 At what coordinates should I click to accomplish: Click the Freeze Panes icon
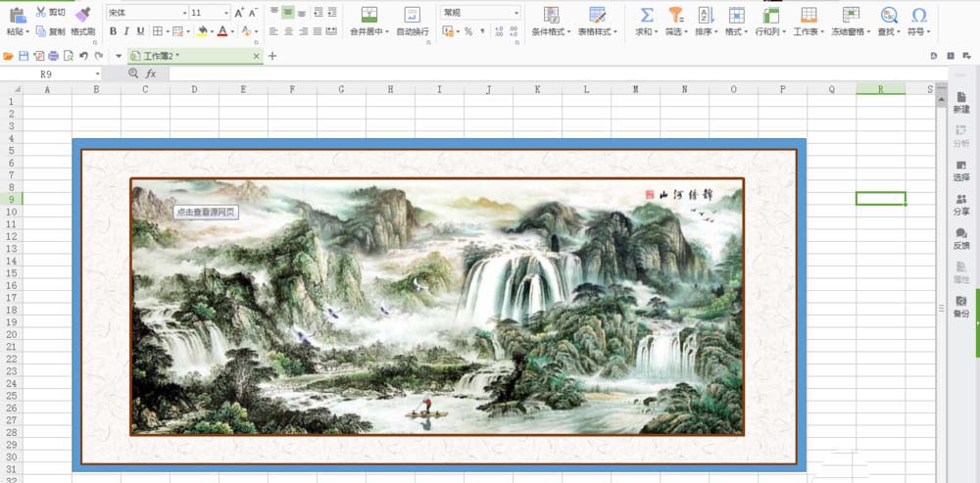pyautogui.click(x=851, y=15)
